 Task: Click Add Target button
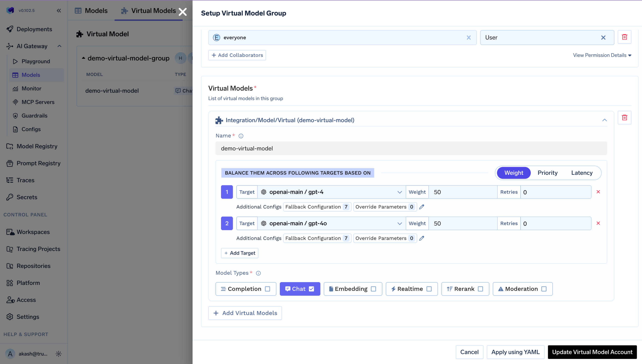239,253
